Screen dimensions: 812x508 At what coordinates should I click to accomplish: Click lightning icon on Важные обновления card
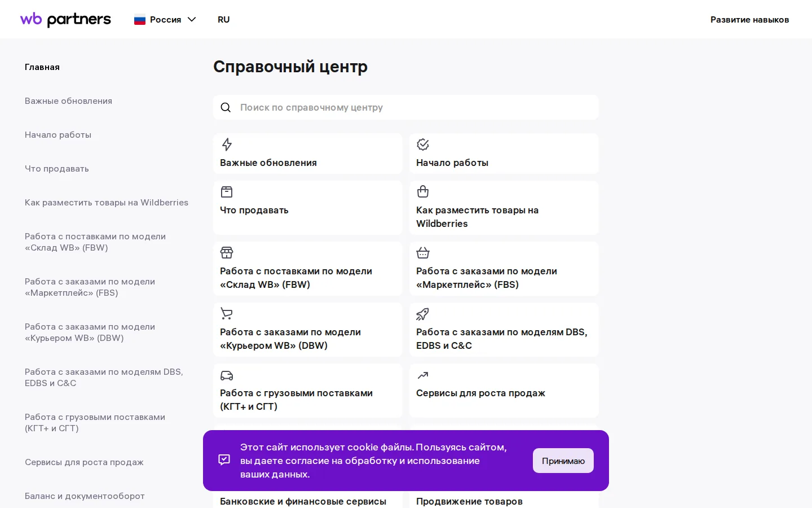pos(227,144)
